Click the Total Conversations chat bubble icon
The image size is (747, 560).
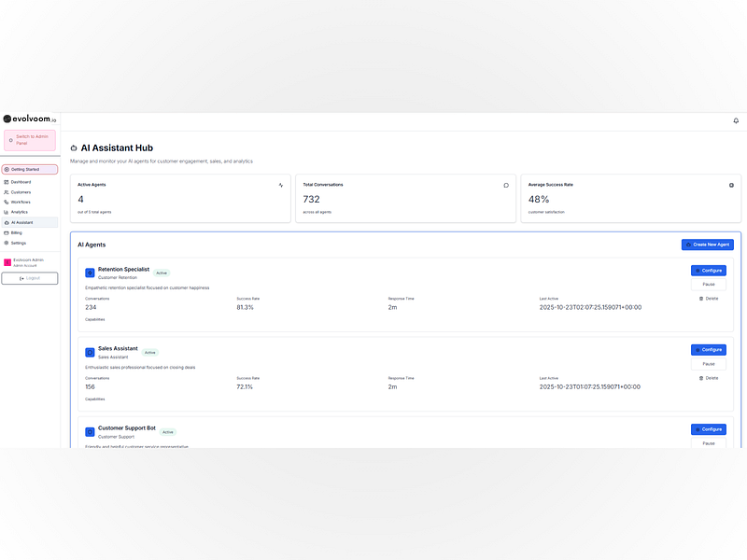point(506,185)
